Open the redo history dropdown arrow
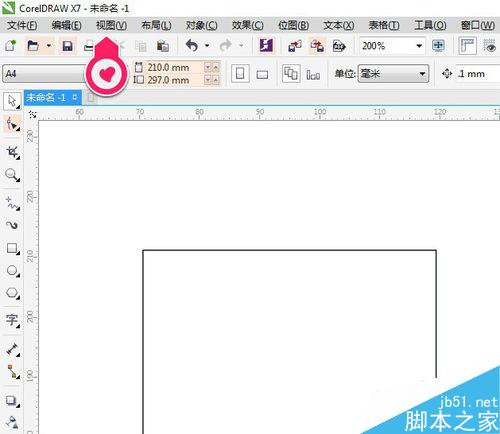Screen dimensions: 500x434 (241, 45)
